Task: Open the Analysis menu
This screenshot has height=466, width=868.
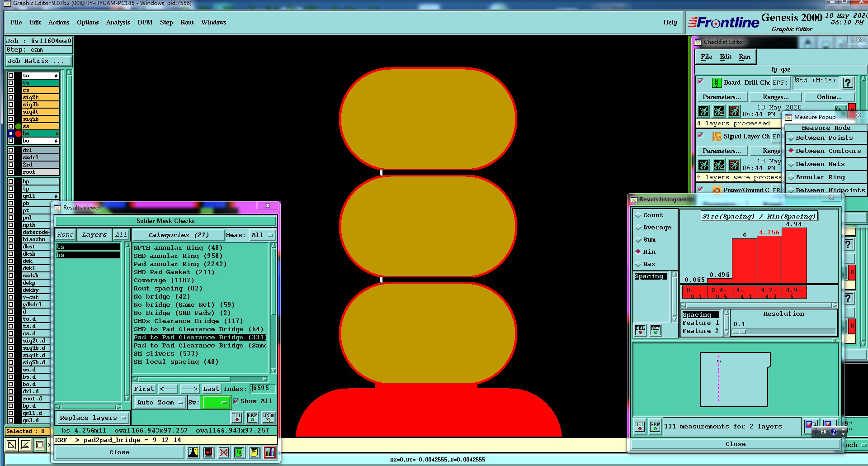Action: [118, 23]
